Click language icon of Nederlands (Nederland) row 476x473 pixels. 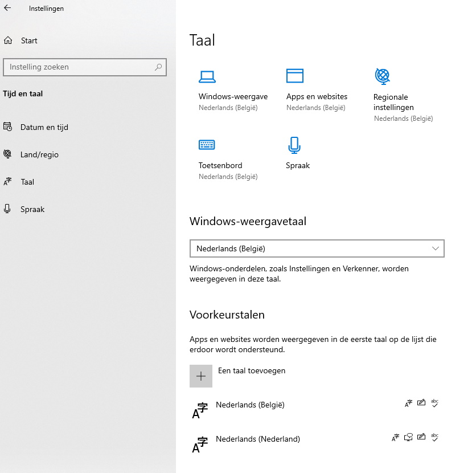tap(200, 445)
